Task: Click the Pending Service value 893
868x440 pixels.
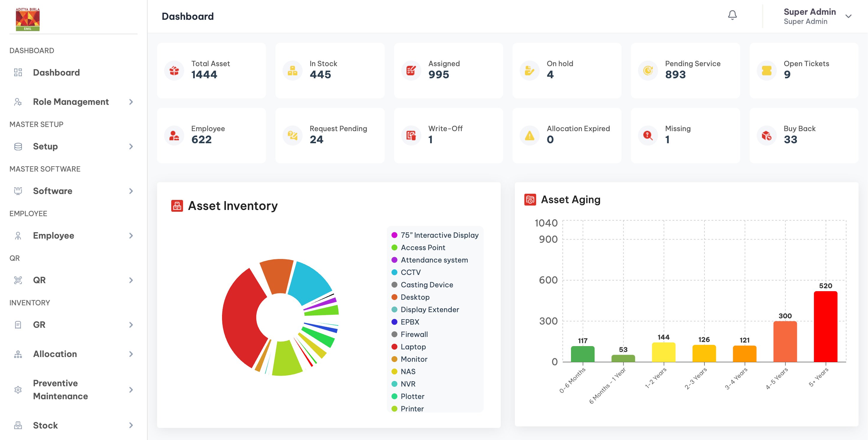Action: click(675, 74)
